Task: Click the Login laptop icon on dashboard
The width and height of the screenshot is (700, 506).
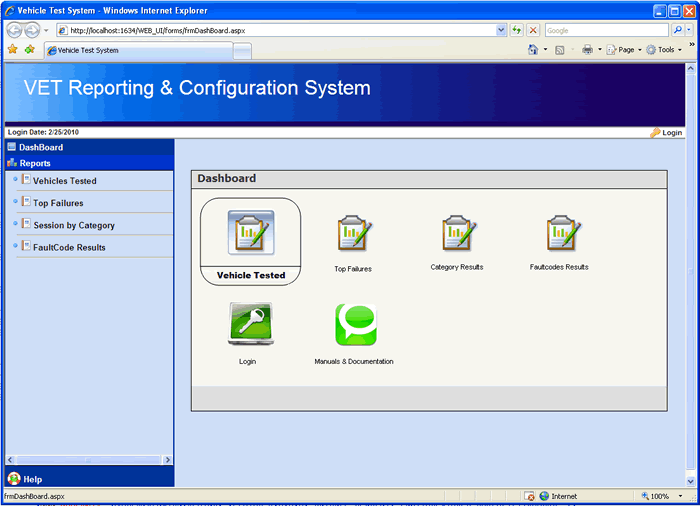Action: pyautogui.click(x=248, y=326)
